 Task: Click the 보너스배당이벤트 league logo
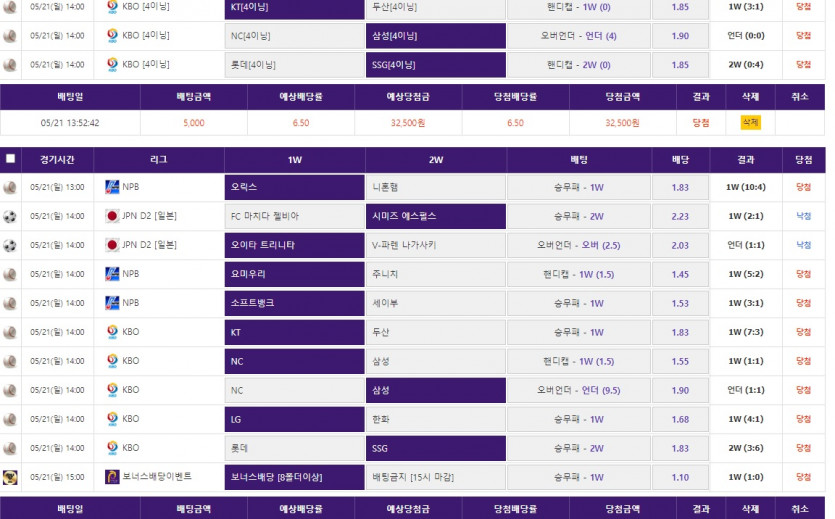tap(112, 477)
